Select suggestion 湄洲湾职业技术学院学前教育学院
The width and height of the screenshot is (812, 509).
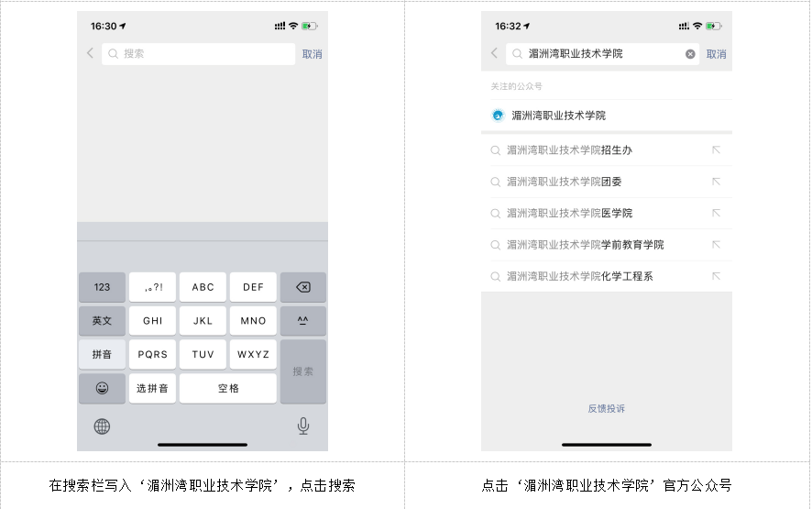click(607, 245)
